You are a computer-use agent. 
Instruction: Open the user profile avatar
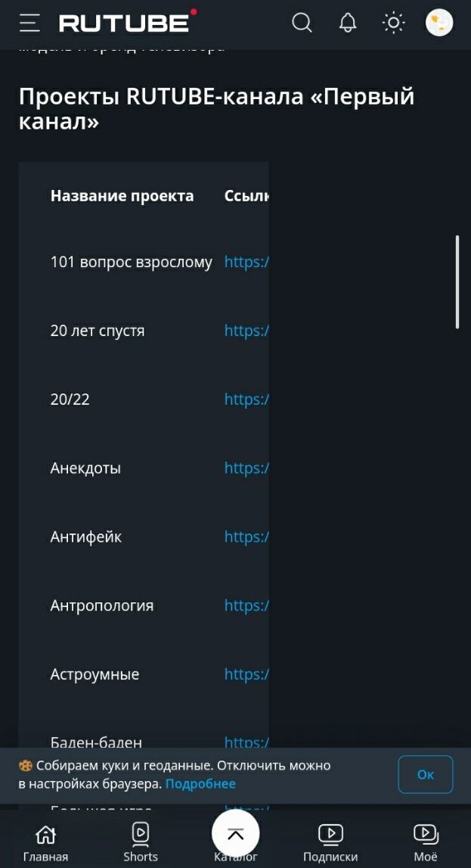click(x=439, y=23)
